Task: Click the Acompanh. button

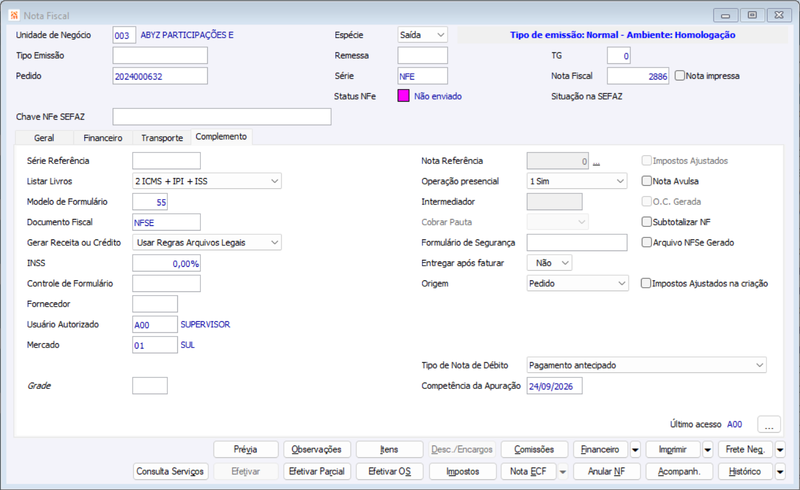Action: click(679, 472)
